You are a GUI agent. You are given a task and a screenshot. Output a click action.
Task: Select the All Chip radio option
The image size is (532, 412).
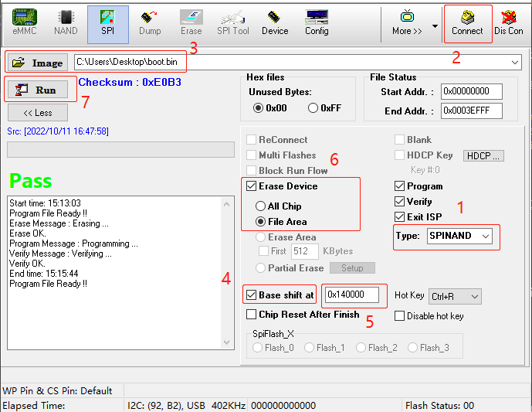[x=261, y=206]
